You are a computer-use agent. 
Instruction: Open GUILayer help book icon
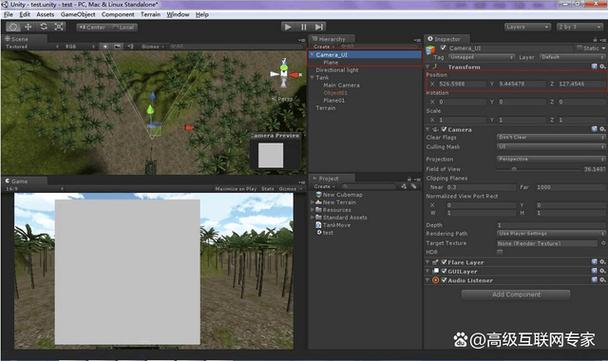click(x=594, y=271)
